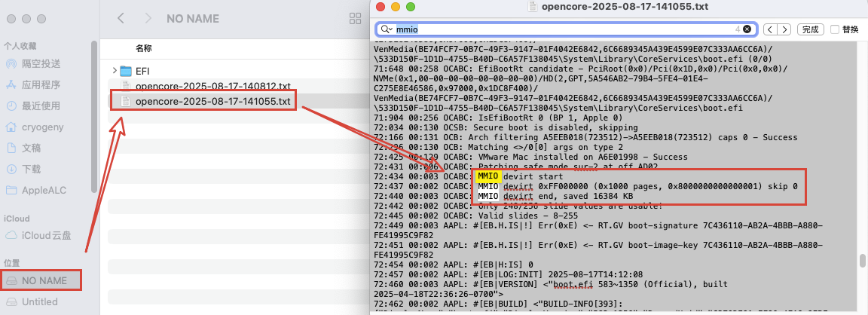Click VMware Mac installed log line
The width and height of the screenshot is (868, 315).
[531, 157]
